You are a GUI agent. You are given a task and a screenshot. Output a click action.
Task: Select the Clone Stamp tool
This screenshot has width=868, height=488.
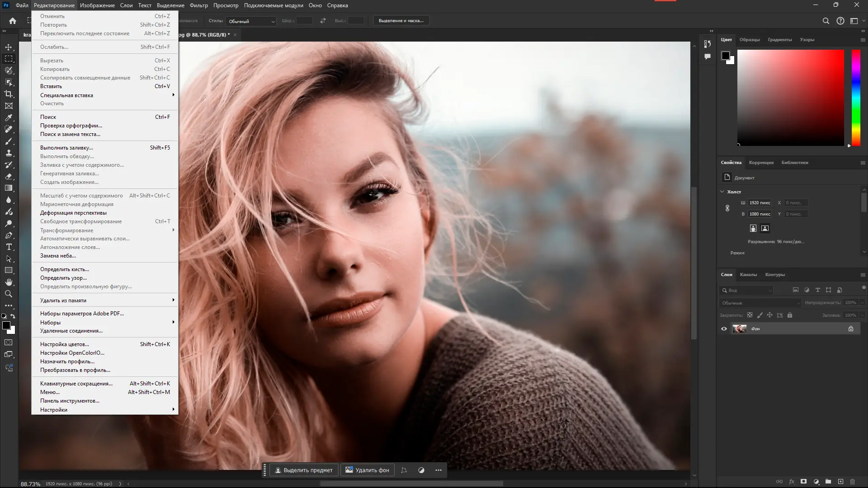(9, 153)
